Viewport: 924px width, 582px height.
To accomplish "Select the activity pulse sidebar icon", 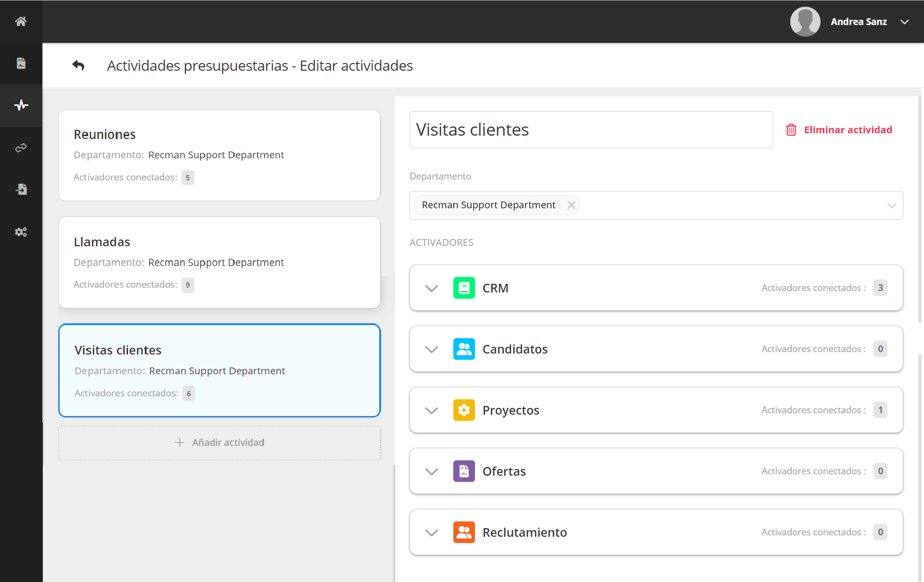I will 21,105.
